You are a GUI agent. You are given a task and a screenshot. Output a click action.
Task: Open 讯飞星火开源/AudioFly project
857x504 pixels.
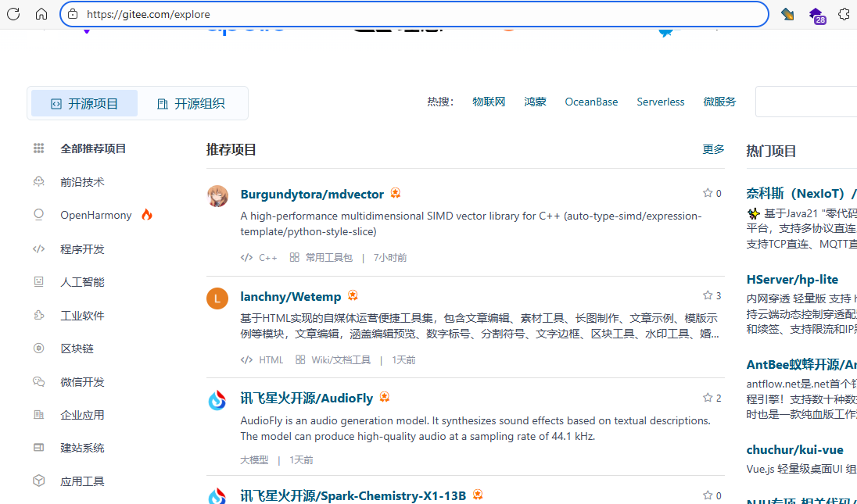[307, 398]
